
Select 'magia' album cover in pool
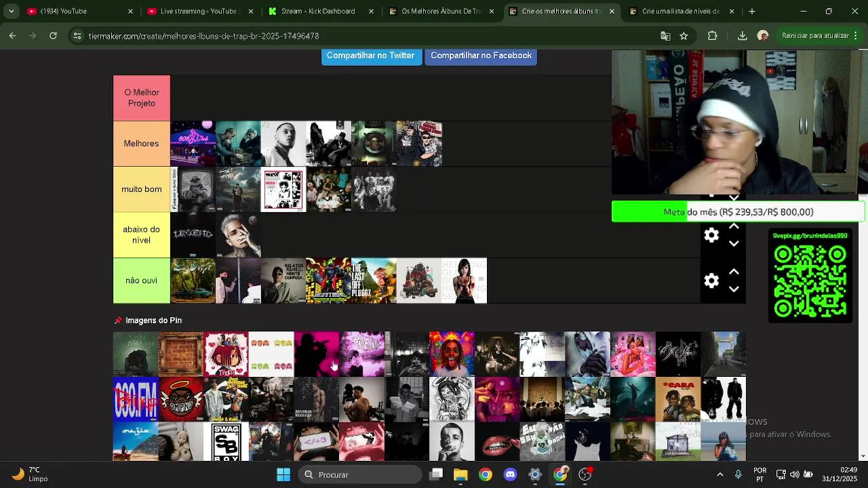tap(136, 442)
